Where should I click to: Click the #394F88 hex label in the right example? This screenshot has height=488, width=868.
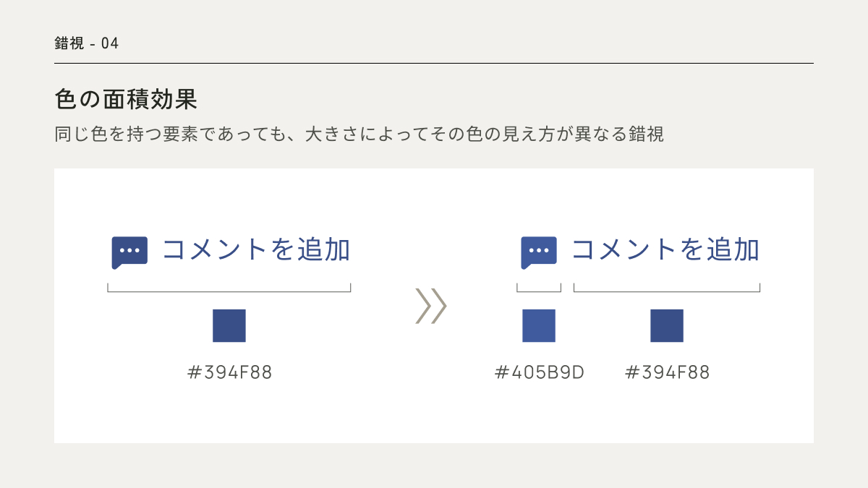[x=667, y=372]
